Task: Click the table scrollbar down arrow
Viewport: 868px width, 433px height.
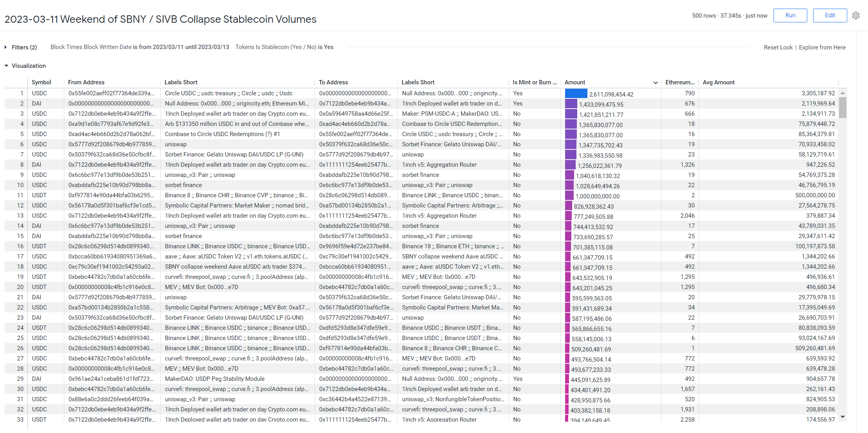Action: (843, 417)
